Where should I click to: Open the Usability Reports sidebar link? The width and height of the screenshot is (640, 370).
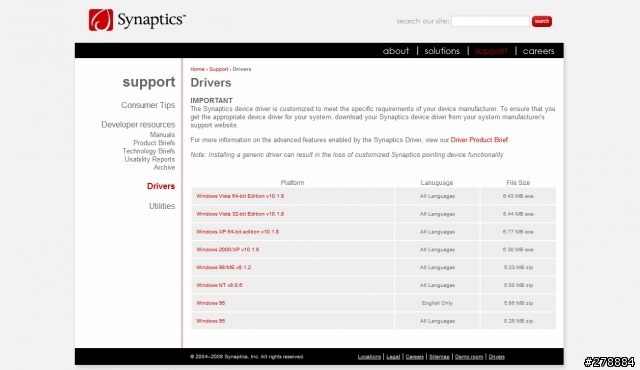coord(149,159)
